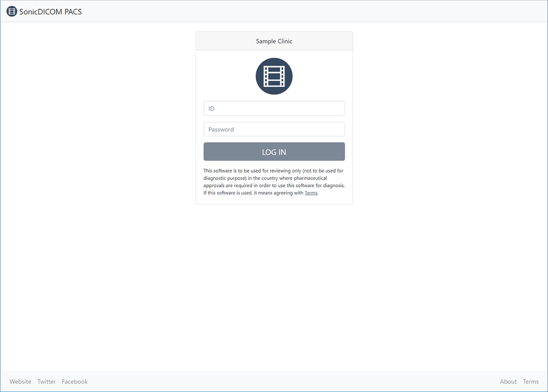Open the Facebook link in the footer

click(x=75, y=382)
